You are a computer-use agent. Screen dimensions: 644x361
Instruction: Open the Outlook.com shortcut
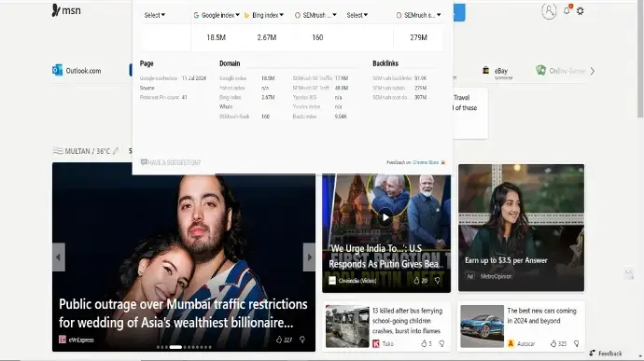tap(77, 71)
